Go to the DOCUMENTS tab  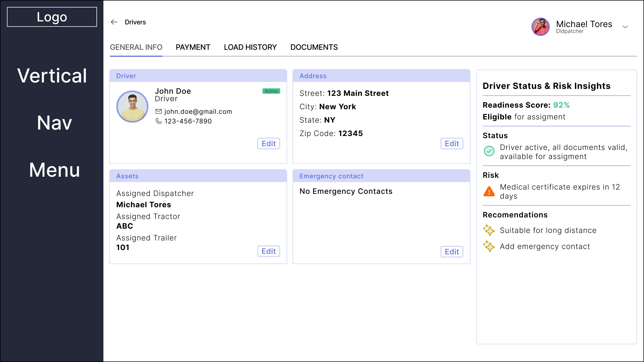(x=314, y=47)
